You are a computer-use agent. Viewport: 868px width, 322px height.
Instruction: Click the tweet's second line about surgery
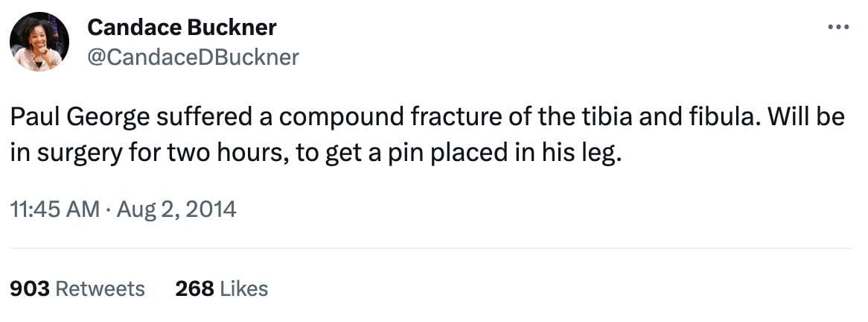pyautogui.click(x=314, y=156)
